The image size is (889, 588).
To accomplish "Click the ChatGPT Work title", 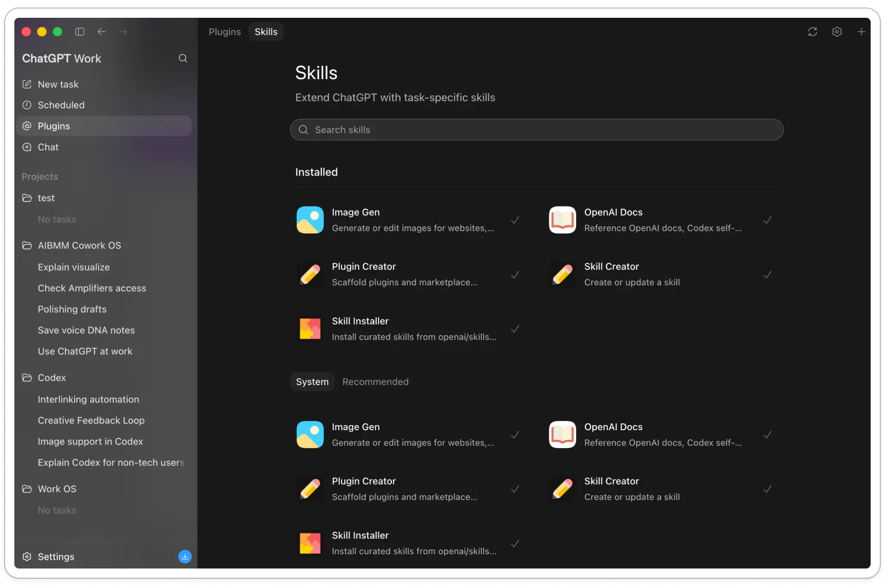I will [x=61, y=59].
